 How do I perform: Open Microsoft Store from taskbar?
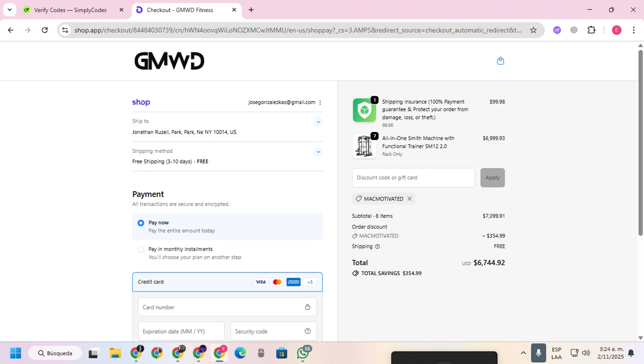pos(282,353)
